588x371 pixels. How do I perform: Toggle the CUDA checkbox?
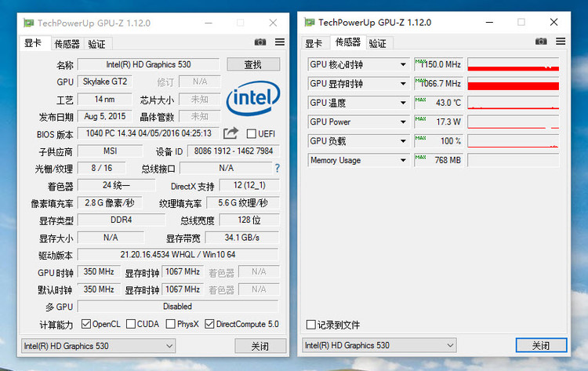click(x=131, y=324)
